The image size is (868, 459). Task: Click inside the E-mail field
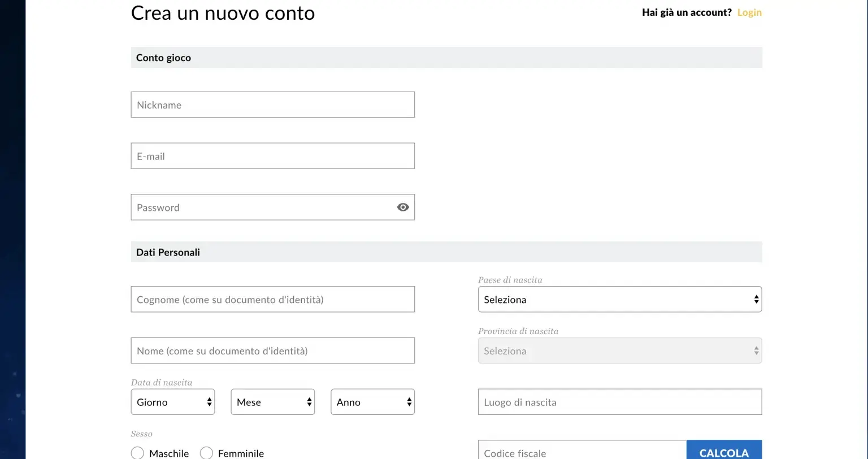pos(272,155)
